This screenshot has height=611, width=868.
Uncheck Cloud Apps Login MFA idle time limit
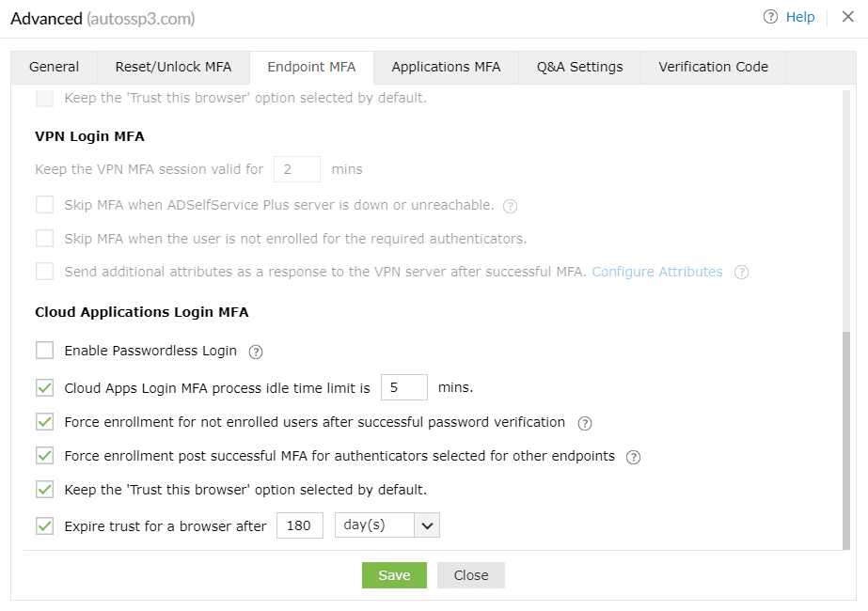click(x=44, y=387)
